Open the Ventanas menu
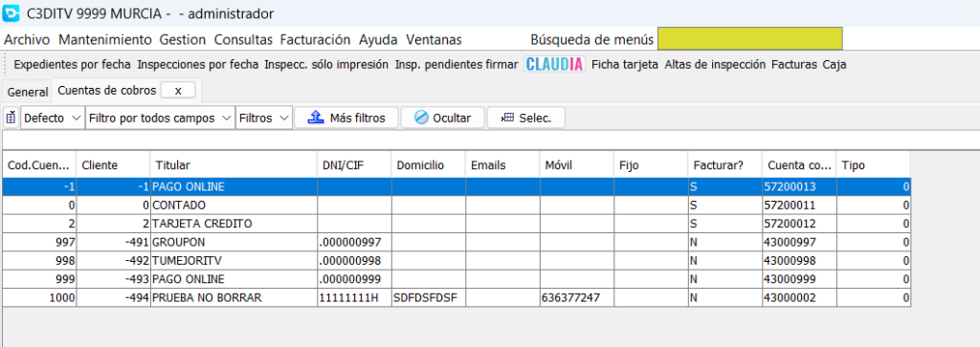Viewport: 980px width, 347px height. click(x=434, y=40)
